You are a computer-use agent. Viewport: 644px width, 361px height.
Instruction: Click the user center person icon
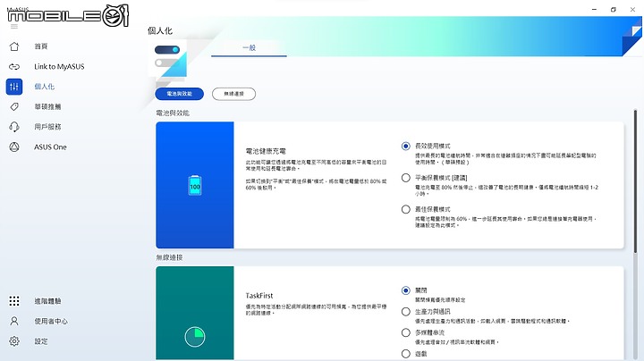[14, 321]
